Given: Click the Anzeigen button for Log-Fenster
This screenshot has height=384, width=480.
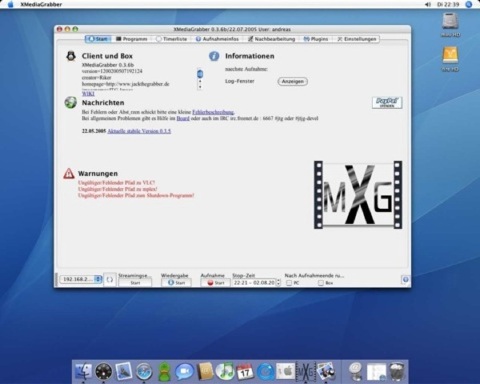Looking at the screenshot, I should click(x=293, y=81).
